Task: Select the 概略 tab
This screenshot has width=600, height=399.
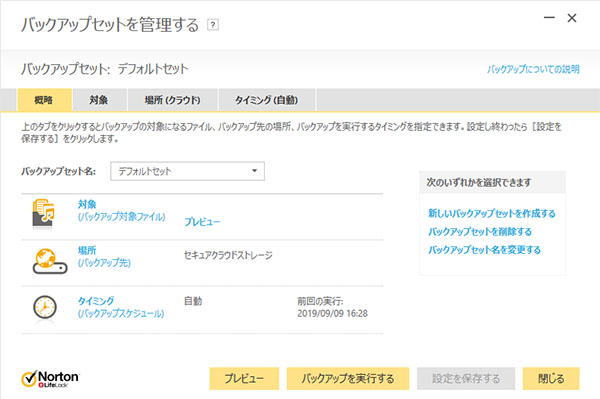Action: click(44, 100)
